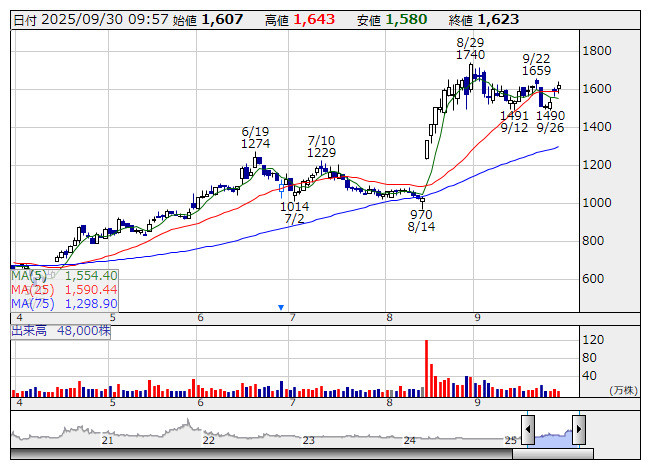Click the 600 price axis label
This screenshot has height=470, width=653.
tap(593, 279)
